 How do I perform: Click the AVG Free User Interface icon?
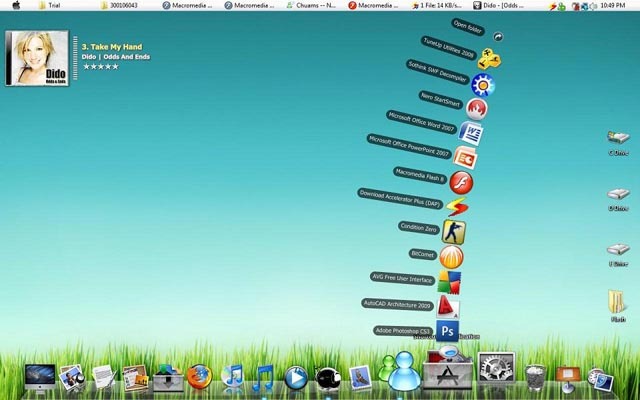(450, 282)
